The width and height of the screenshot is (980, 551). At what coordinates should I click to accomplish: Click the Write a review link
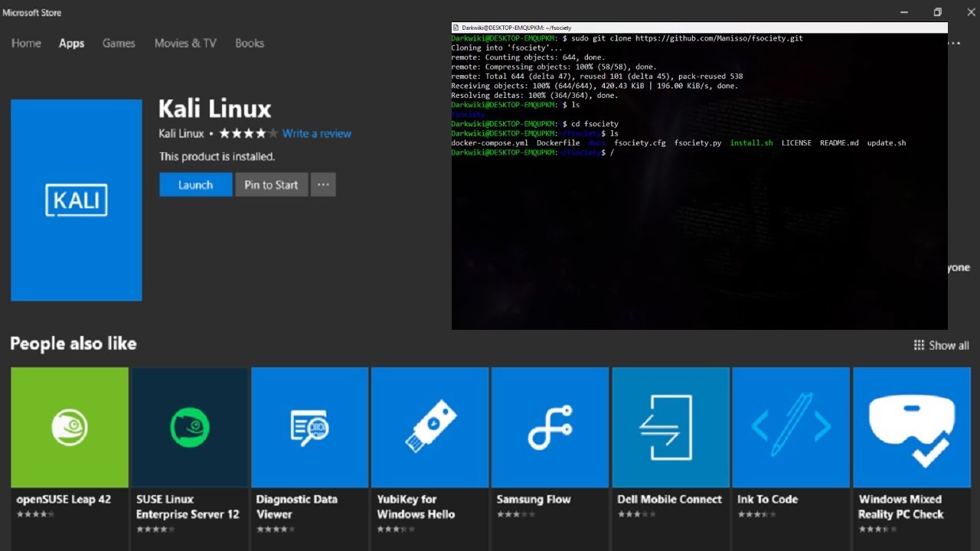[x=317, y=133]
